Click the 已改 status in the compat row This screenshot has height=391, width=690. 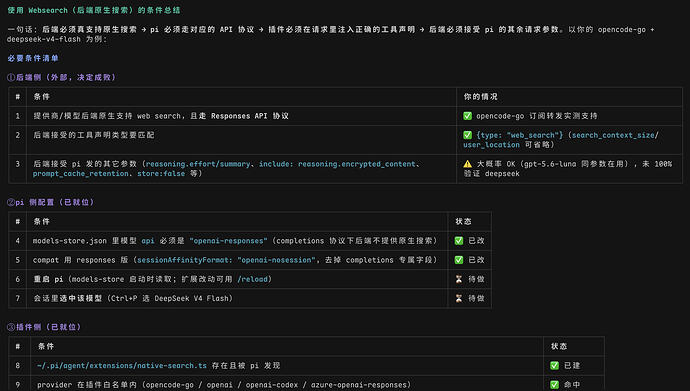pyautogui.click(x=476, y=260)
